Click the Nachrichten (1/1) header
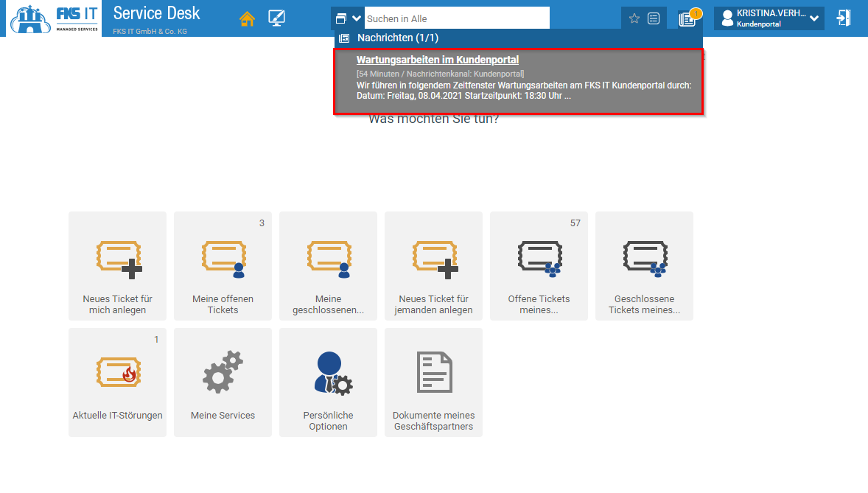868x493 pixels. (x=398, y=38)
